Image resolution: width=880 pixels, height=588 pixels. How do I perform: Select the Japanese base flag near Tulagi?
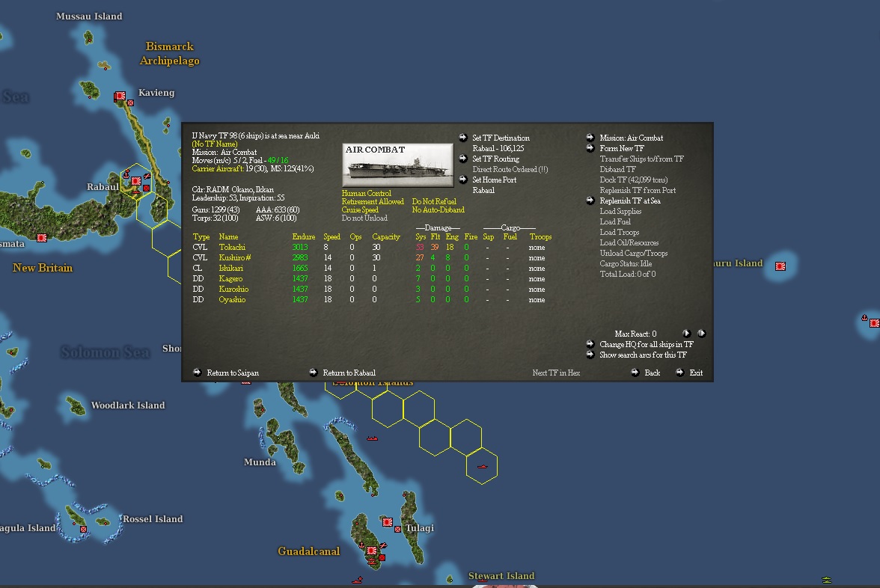[x=388, y=522]
